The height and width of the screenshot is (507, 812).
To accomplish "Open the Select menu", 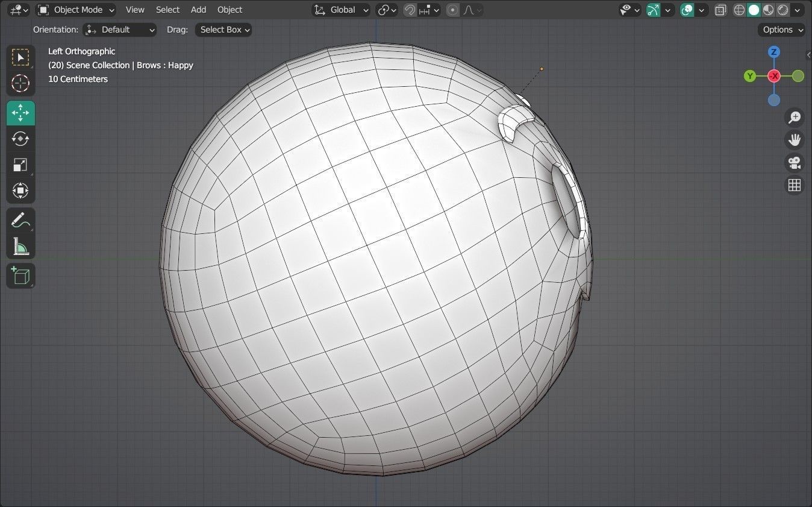I will (167, 10).
